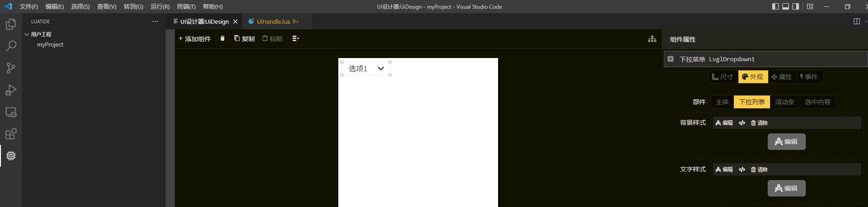868x207 pixels.
Task: Open the LuatIDE chip icon view
Action: [11, 156]
